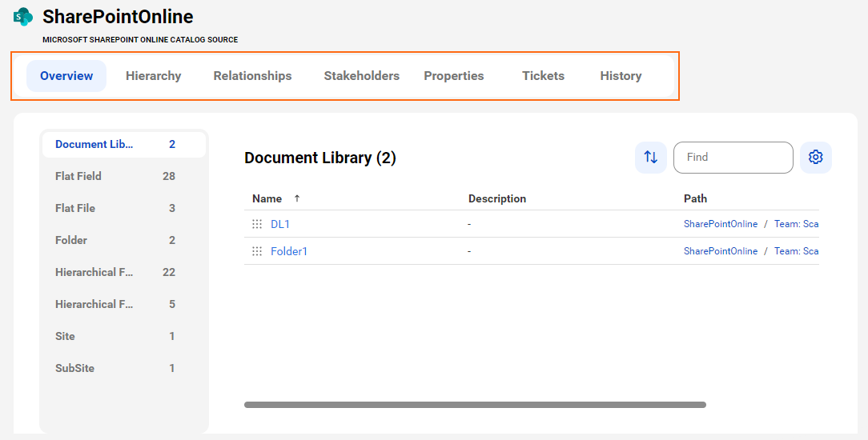Click the count 3 next to Flat File
The image size is (868, 440).
pyautogui.click(x=172, y=208)
